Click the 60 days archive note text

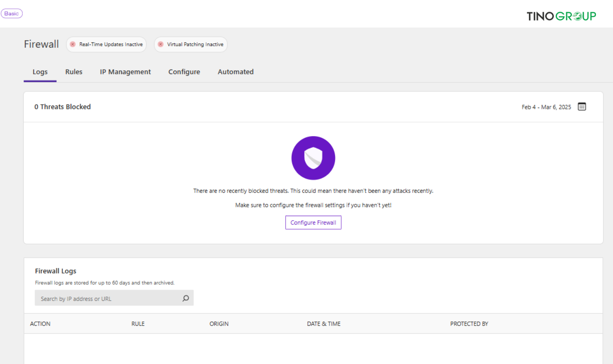pyautogui.click(x=105, y=283)
